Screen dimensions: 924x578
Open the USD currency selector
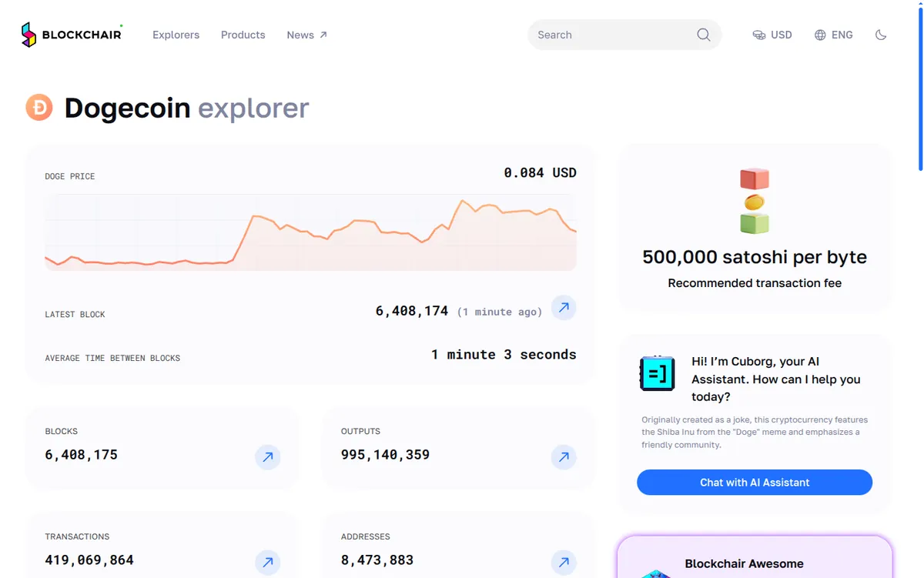772,35
